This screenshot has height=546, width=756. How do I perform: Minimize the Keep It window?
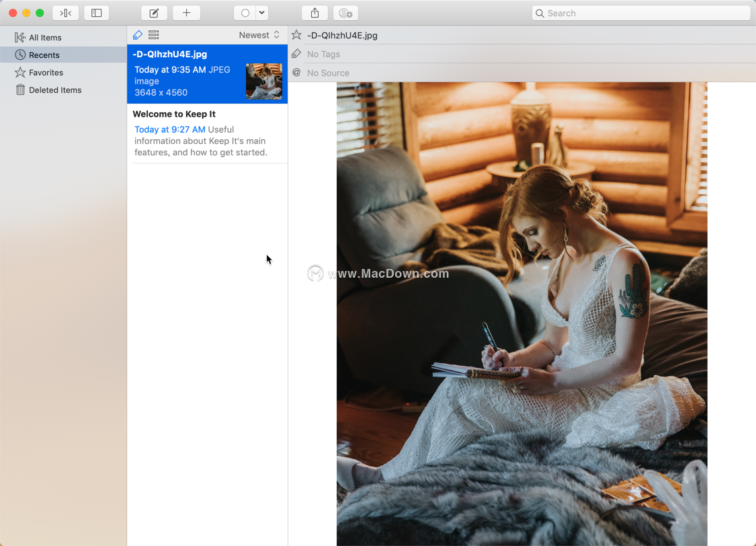[x=26, y=13]
